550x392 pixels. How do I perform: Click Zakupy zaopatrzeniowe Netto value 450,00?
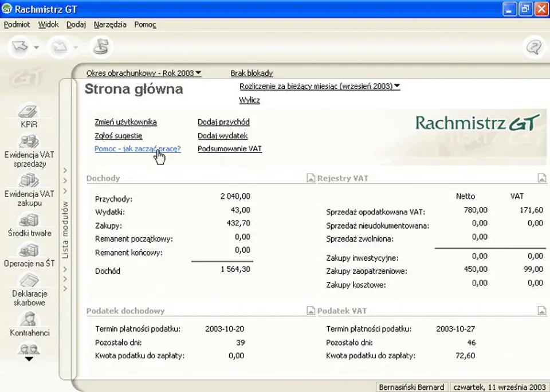[476, 269]
